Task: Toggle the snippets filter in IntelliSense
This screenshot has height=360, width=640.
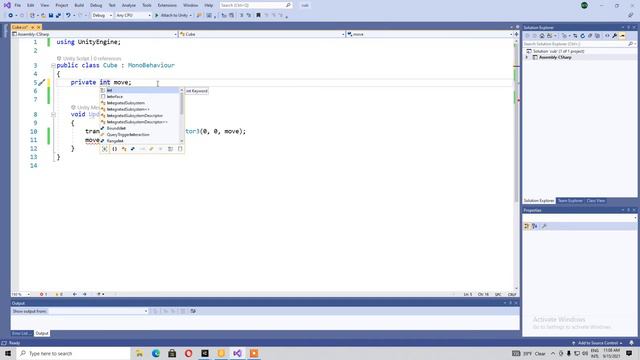Action: (180, 149)
